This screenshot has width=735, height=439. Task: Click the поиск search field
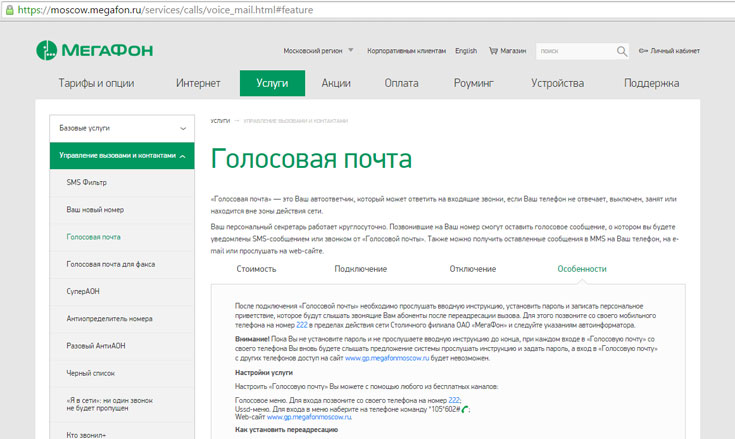[x=574, y=50]
